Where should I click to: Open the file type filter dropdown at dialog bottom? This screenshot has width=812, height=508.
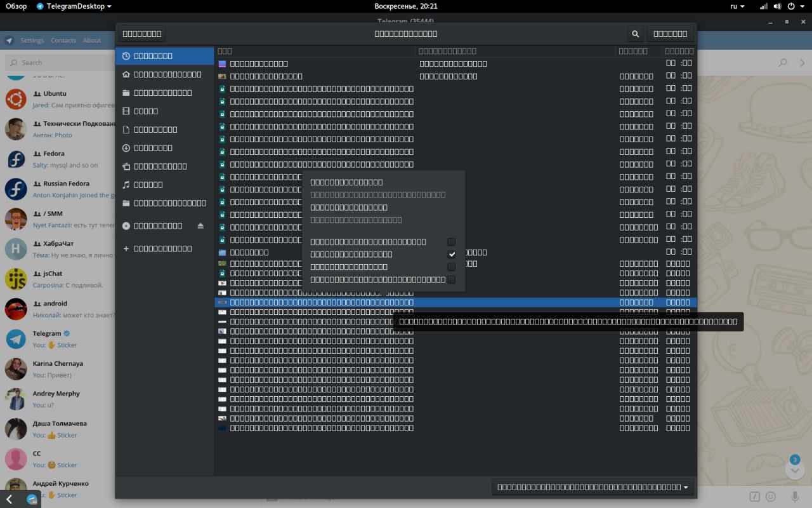593,487
